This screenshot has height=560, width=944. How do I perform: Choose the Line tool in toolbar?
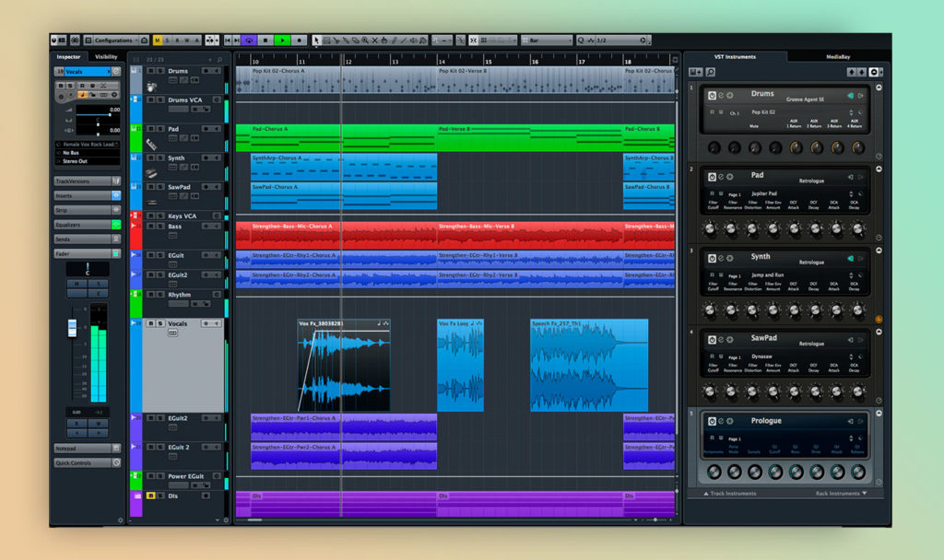[x=404, y=41]
